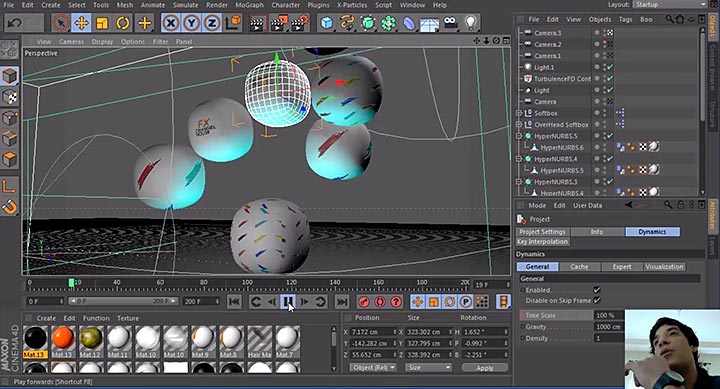The height and width of the screenshot is (389, 720).
Task: Click the X position value field
Action: [373, 332]
